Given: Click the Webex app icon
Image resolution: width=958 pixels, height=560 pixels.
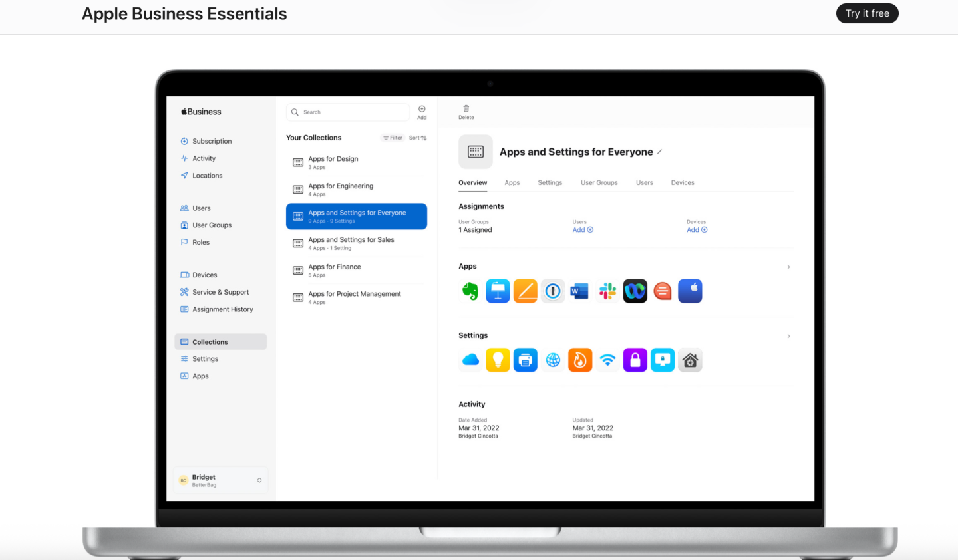Looking at the screenshot, I should pyautogui.click(x=635, y=291).
